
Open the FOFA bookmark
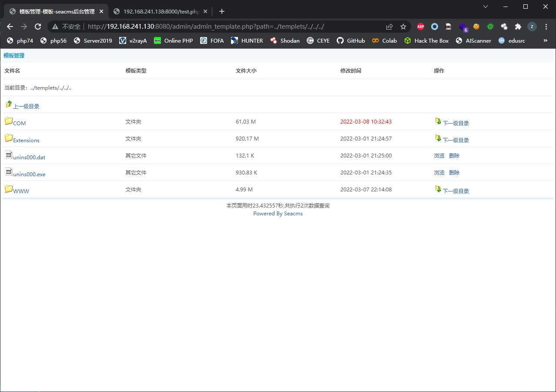(212, 40)
